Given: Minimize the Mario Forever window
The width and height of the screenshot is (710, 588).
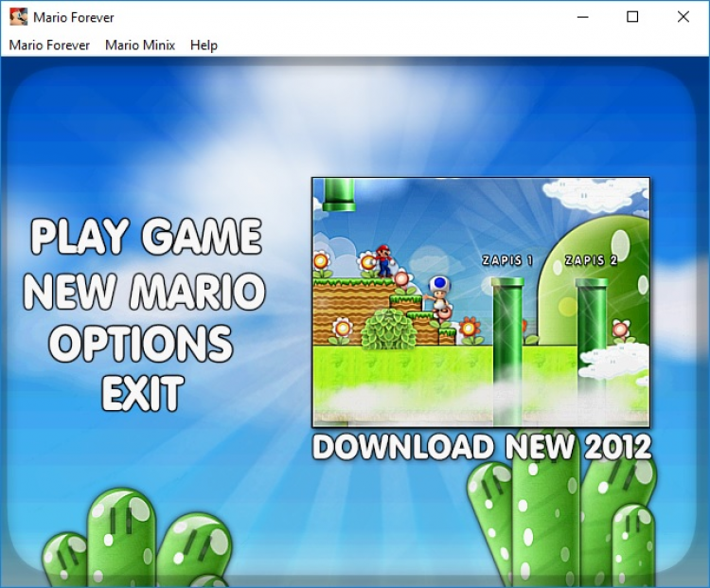Looking at the screenshot, I should 583,17.
